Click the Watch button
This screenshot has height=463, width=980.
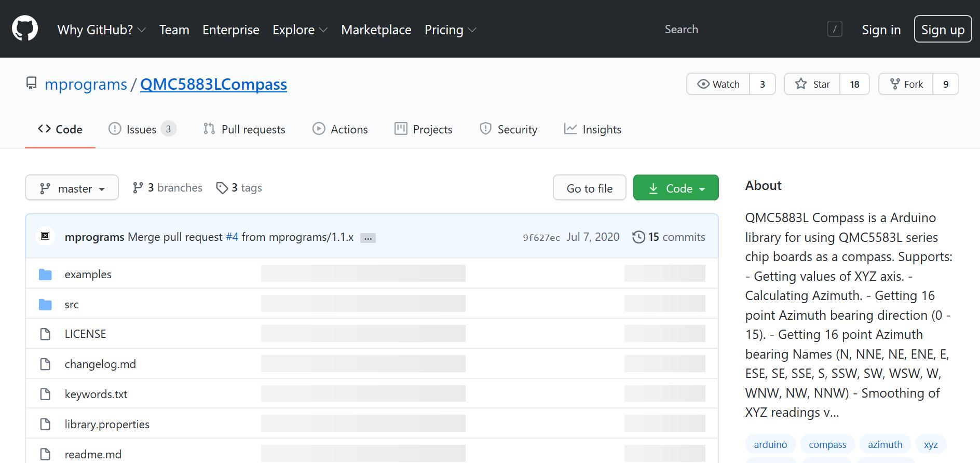coord(718,84)
